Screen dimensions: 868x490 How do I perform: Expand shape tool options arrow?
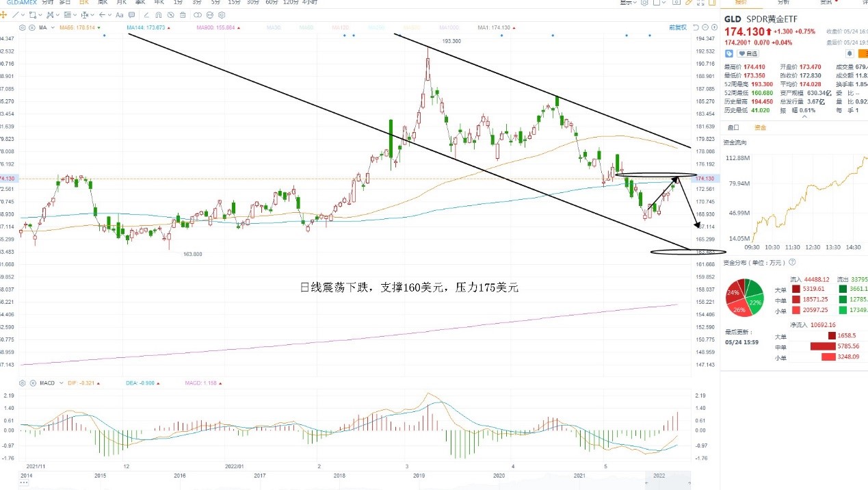point(40,15)
